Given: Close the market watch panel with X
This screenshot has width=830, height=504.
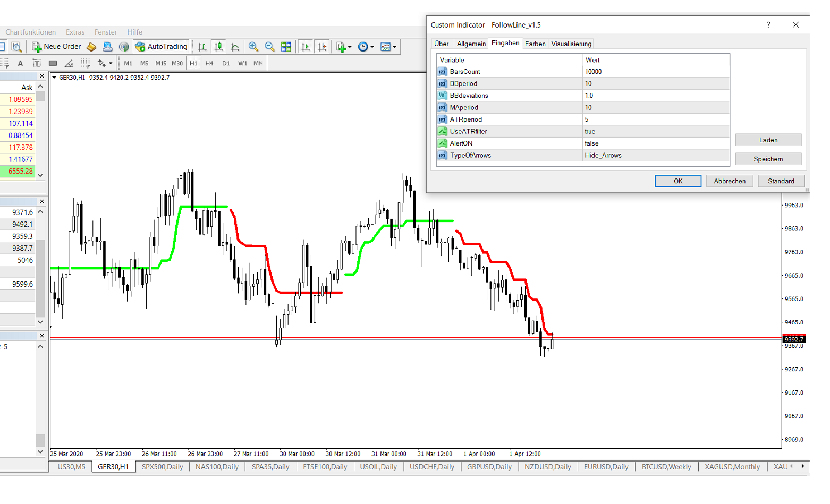Looking at the screenshot, I should coord(42,76).
